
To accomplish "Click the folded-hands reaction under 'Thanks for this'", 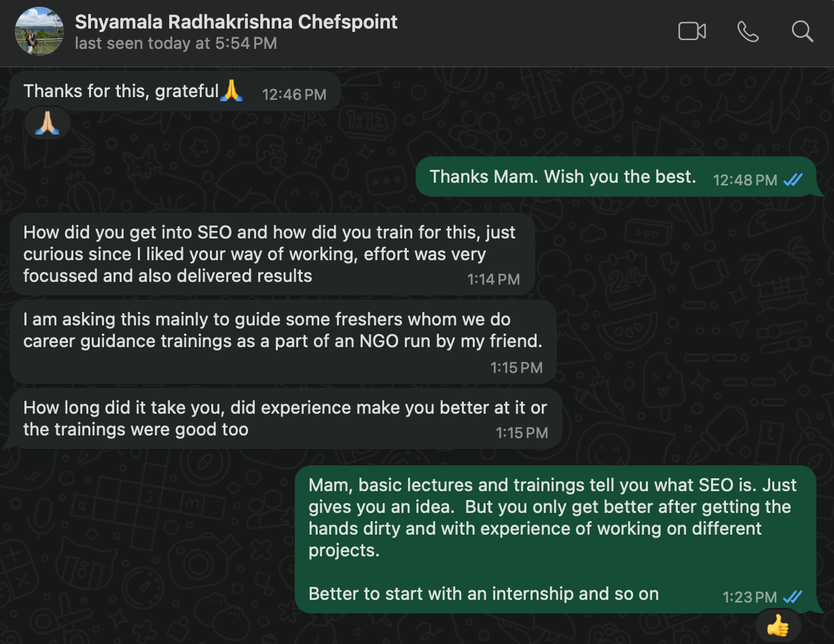I will tap(47, 123).
